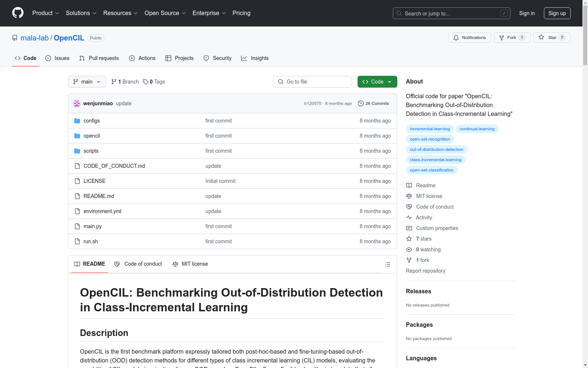View the 1 fork sidebar link
This screenshot has width=588, height=368.
click(417, 260)
